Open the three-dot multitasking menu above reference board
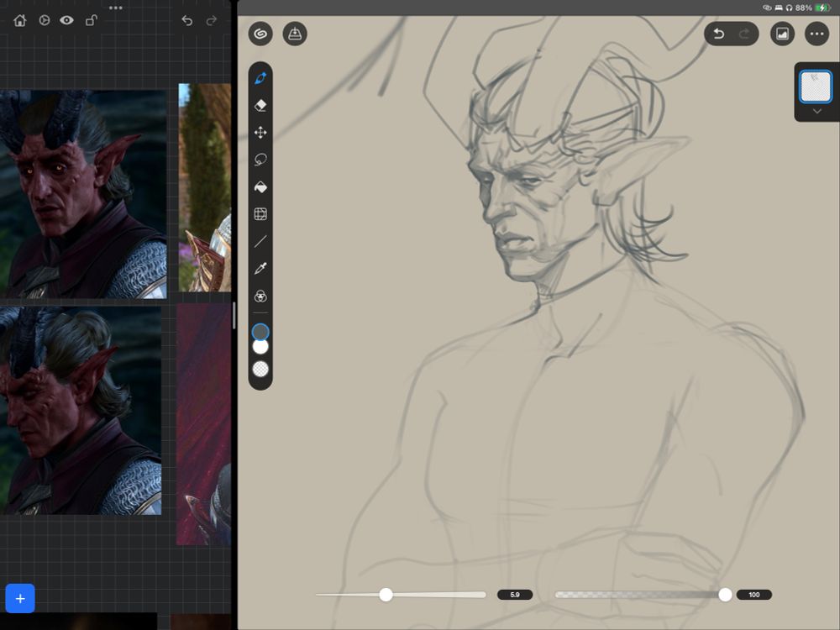Screen dimensions: 840x630 (x=116, y=8)
